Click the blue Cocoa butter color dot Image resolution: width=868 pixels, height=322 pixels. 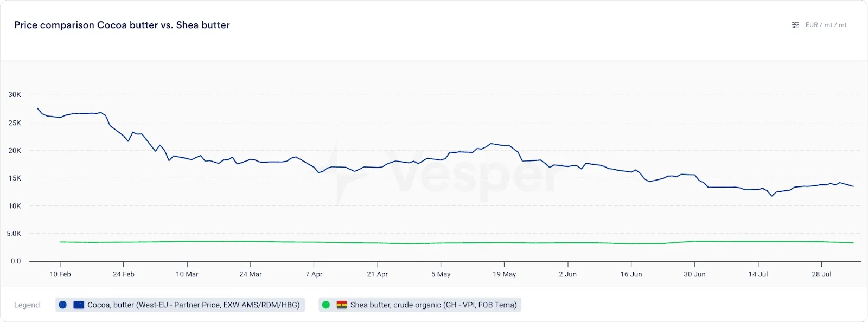coord(63,305)
